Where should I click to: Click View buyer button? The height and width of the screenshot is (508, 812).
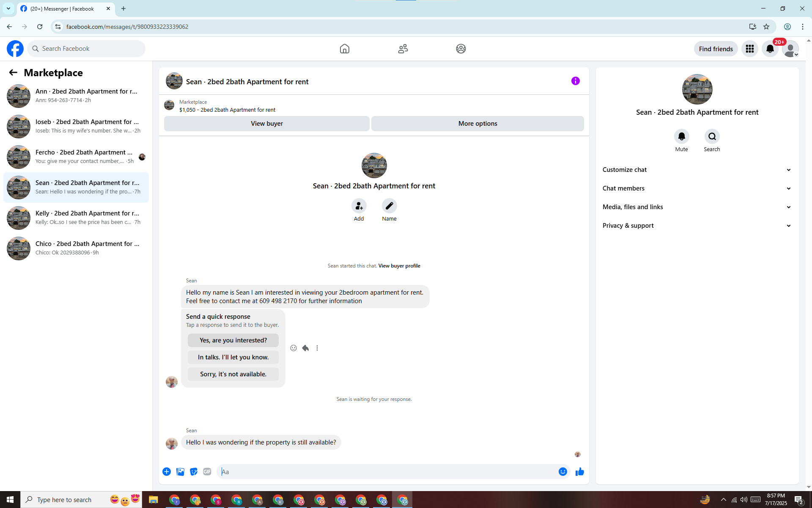click(267, 124)
